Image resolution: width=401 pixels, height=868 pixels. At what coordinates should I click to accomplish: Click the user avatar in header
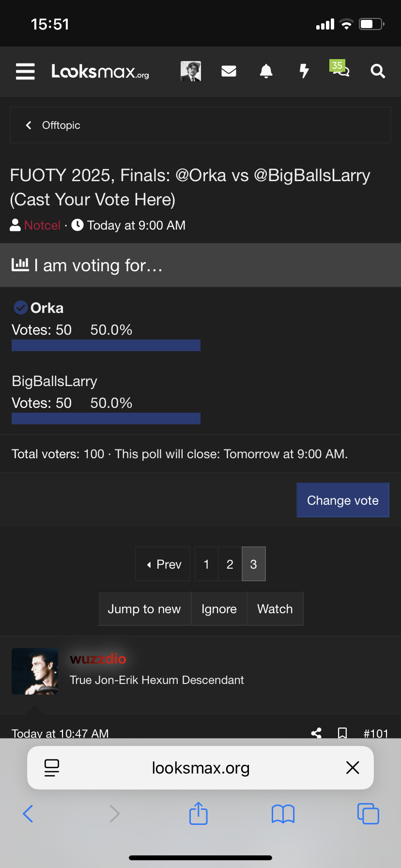pos(191,71)
